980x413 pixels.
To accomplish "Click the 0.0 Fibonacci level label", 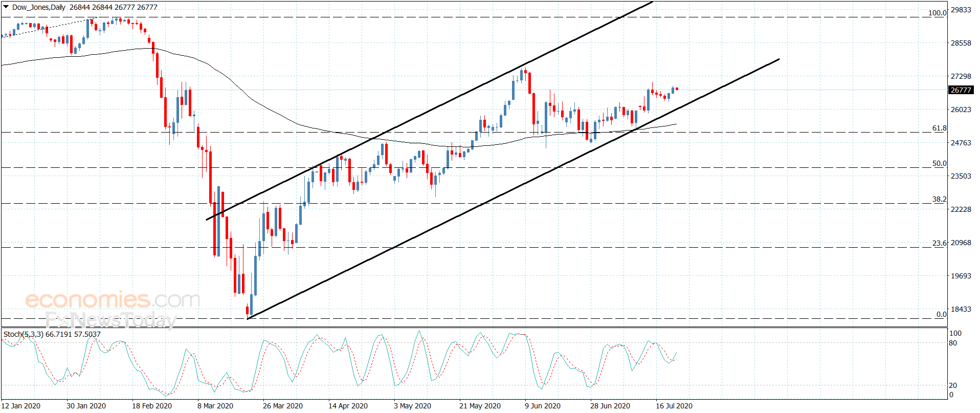I will (942, 314).
